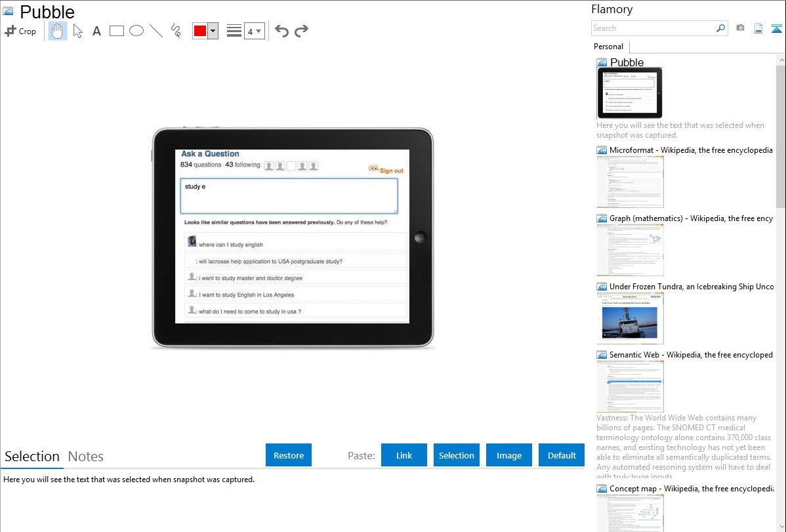Paste as Link button

(404, 455)
